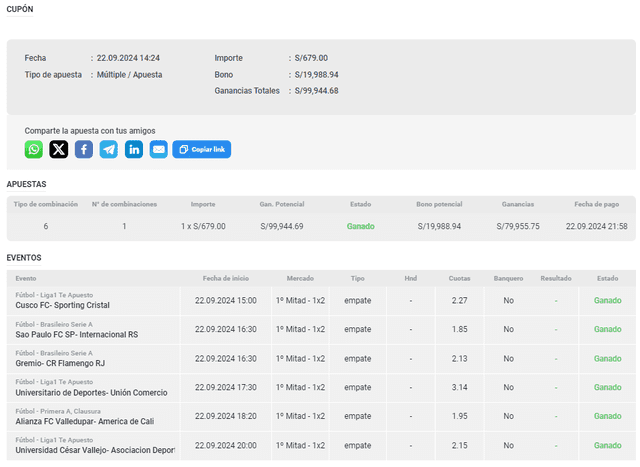Click start time 22.09.2024 17:30
The width and height of the screenshot is (640, 467).
tap(226, 387)
